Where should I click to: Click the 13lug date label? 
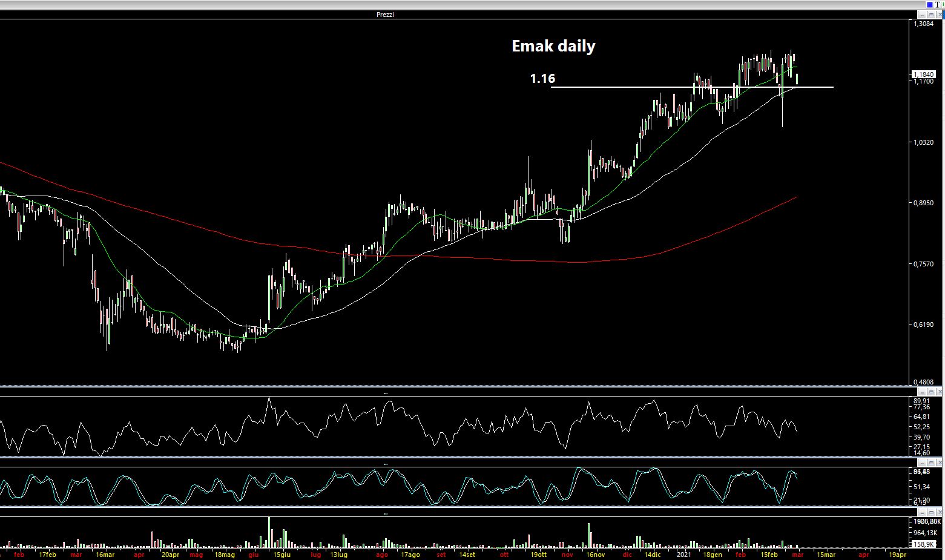click(x=338, y=555)
